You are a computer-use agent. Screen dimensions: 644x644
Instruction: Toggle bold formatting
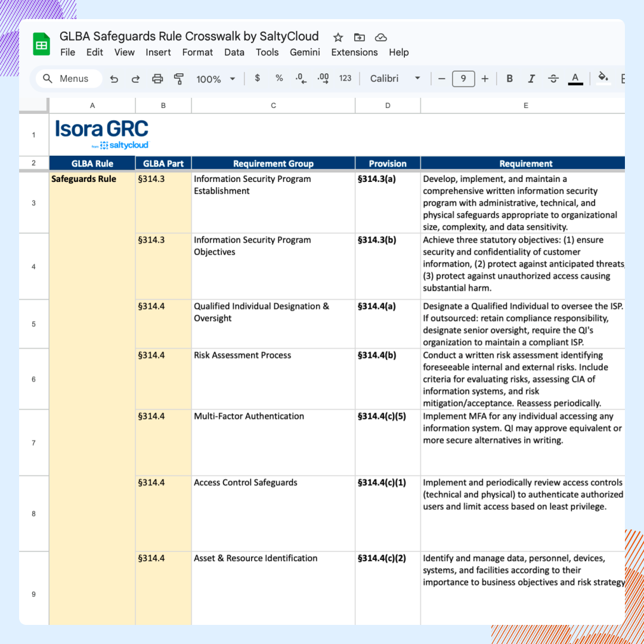pos(509,78)
